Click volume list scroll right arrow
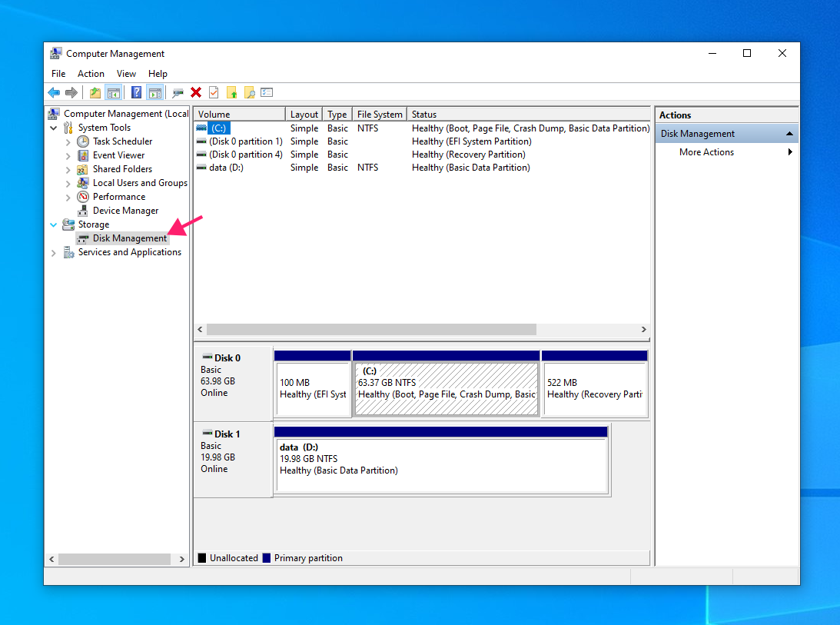Viewport: 840px width, 625px height. pos(643,329)
